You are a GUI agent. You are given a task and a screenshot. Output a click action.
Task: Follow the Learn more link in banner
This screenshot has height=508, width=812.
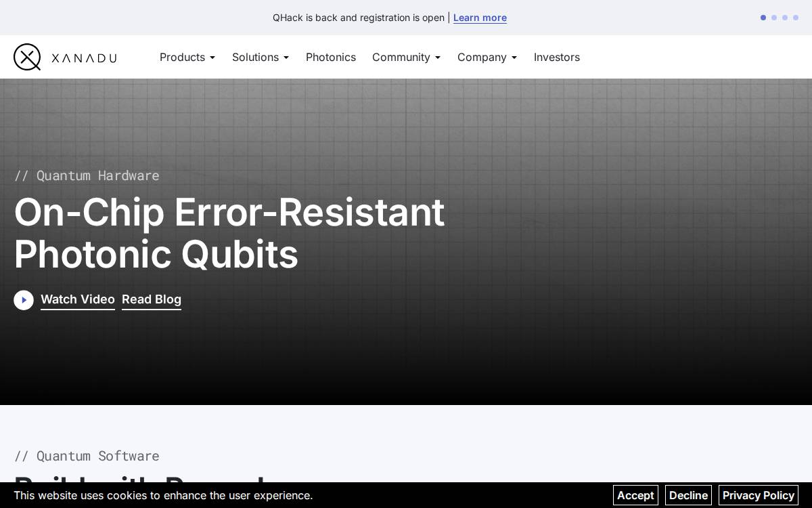(480, 18)
